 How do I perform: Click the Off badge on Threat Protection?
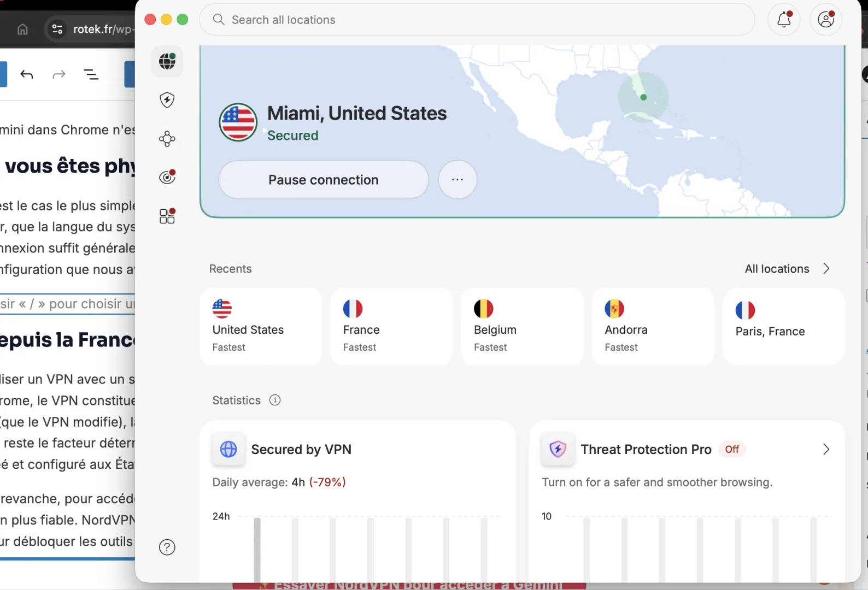click(732, 449)
